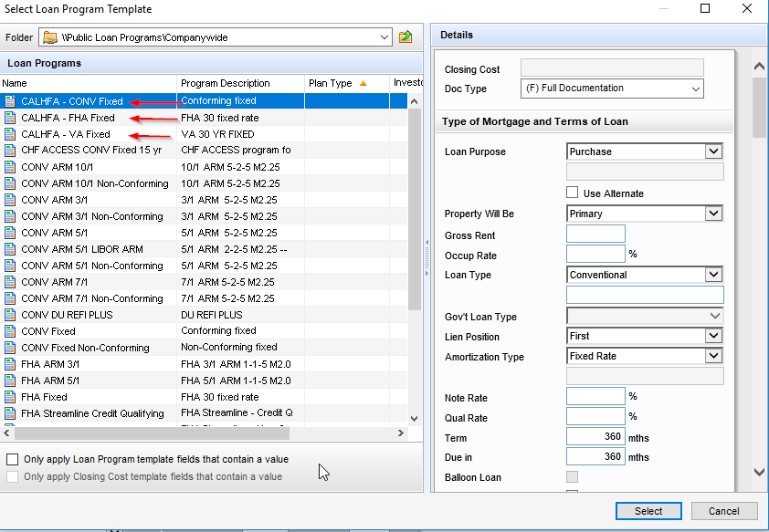This screenshot has height=532, width=769.
Task: Enable Only apply Loan Program template fields checkbox
Action: click(12, 459)
